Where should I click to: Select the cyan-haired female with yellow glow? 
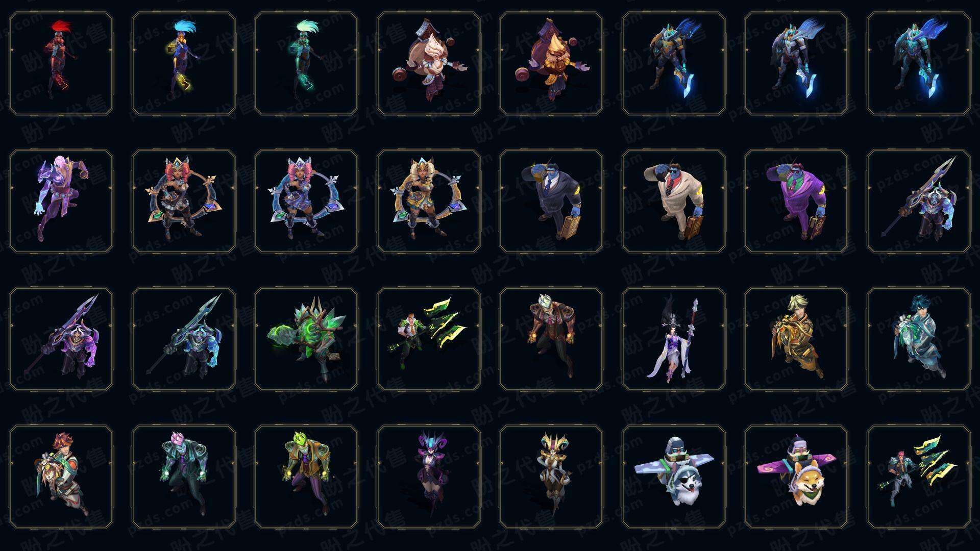(184, 64)
